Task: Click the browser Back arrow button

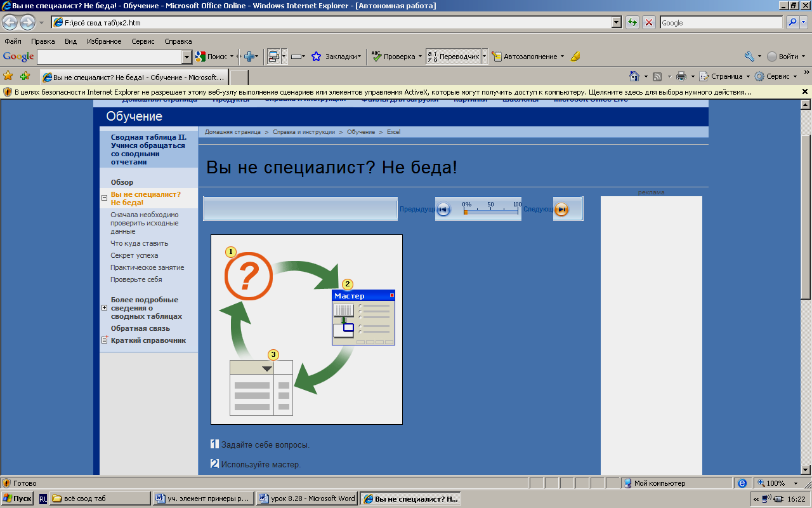Action: (x=10, y=23)
